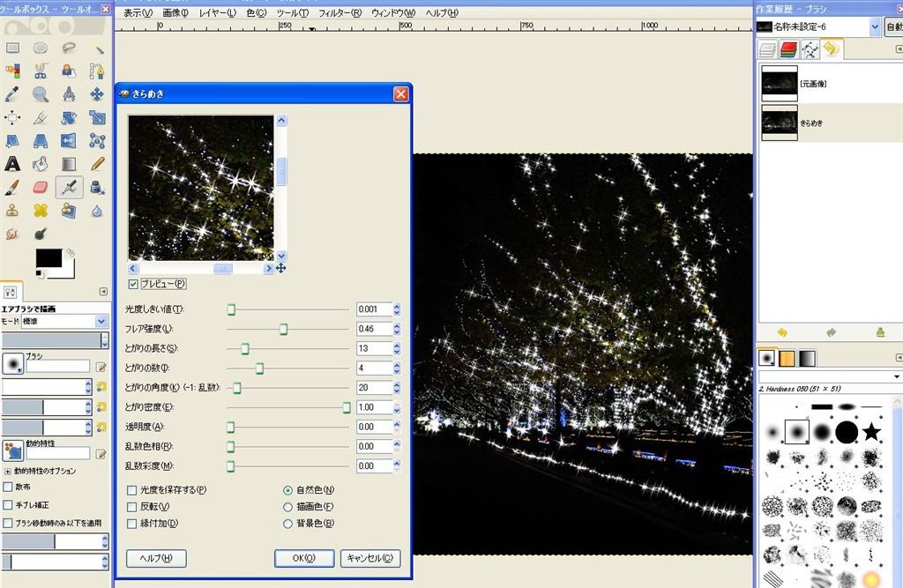Select the Move tool
The height and width of the screenshot is (588, 903).
coord(97,94)
